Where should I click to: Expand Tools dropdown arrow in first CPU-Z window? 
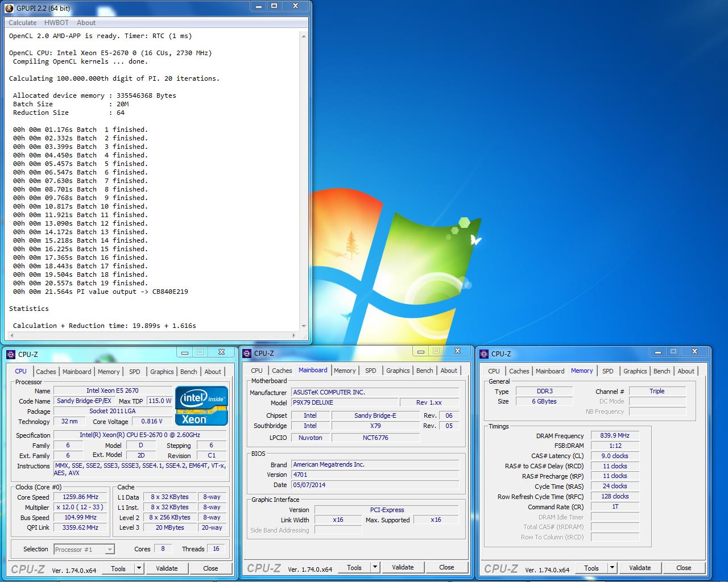[x=139, y=568]
